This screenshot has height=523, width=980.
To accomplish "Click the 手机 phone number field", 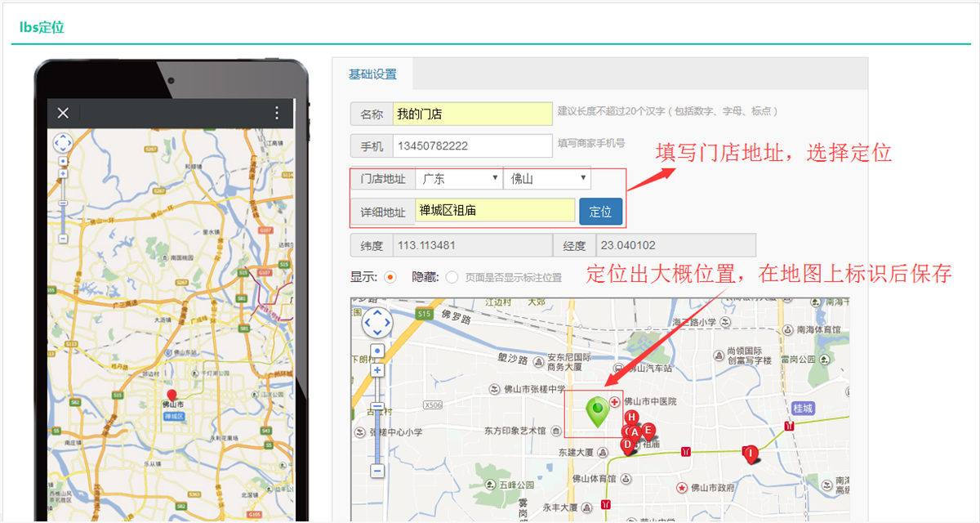I will pyautogui.click(x=473, y=146).
